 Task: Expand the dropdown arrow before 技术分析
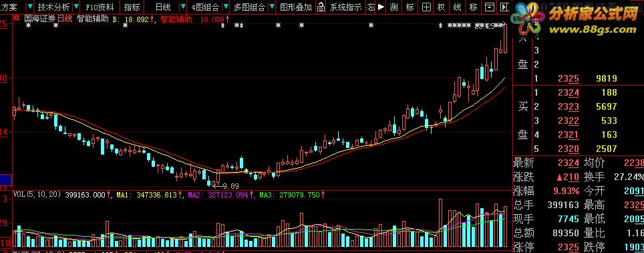30,7
